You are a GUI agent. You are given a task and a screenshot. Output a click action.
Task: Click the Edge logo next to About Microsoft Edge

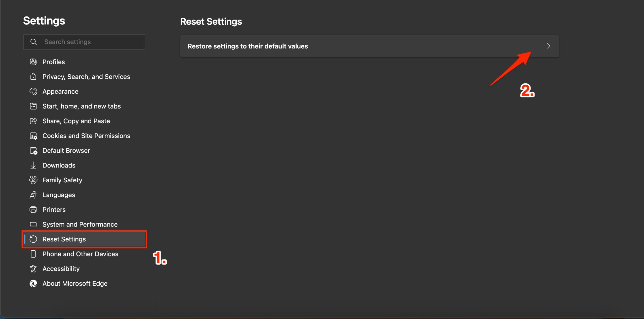click(33, 283)
